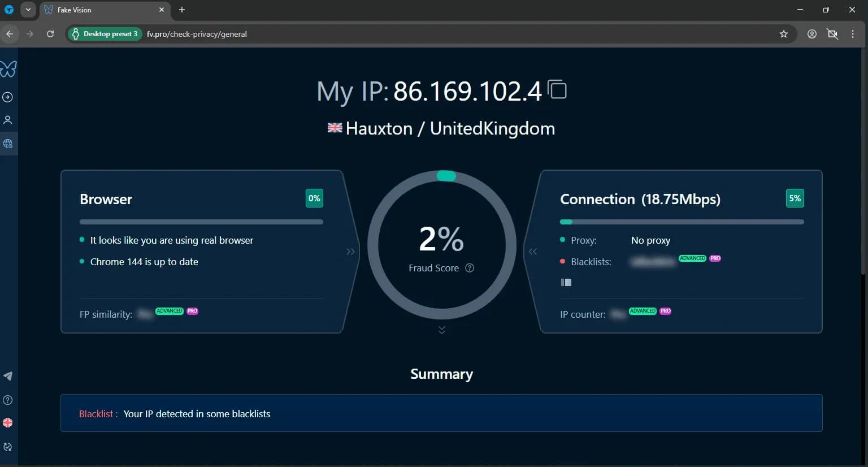This screenshot has width=868, height=467.
Task: Open the Telegram icon in the sidebar
Action: coord(8,375)
